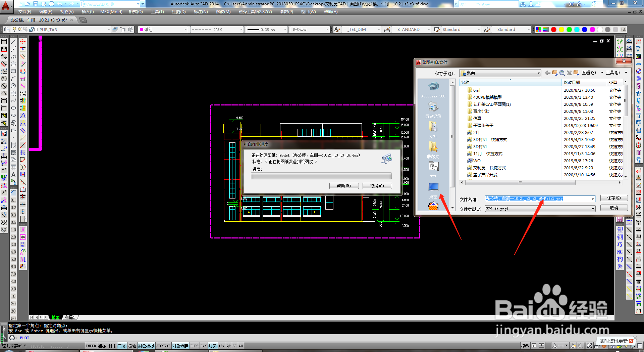Viewport: 644px width, 352px height.
Task: Toggle 栅格 grid display in status bar
Action: (112, 346)
